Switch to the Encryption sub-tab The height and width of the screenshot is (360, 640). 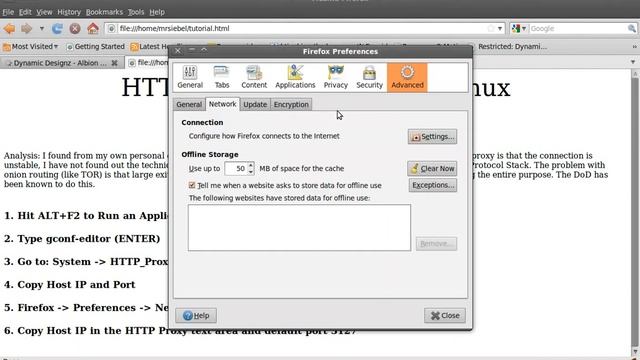pyautogui.click(x=291, y=104)
